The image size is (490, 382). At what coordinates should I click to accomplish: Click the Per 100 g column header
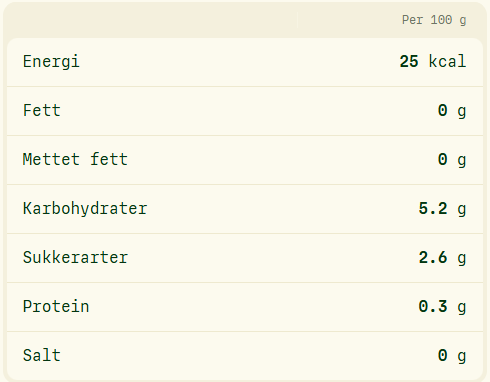434,20
